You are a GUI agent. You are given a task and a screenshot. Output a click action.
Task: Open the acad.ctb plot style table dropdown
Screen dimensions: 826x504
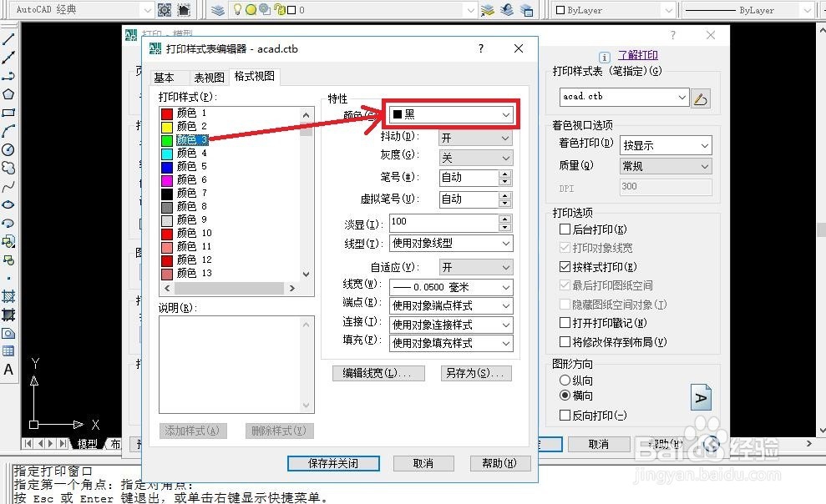point(624,97)
